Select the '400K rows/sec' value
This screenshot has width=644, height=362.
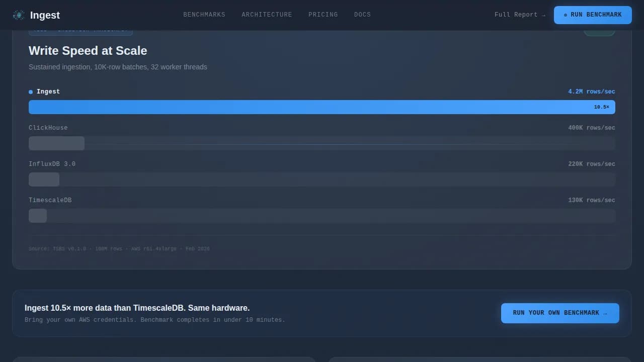pos(592,128)
